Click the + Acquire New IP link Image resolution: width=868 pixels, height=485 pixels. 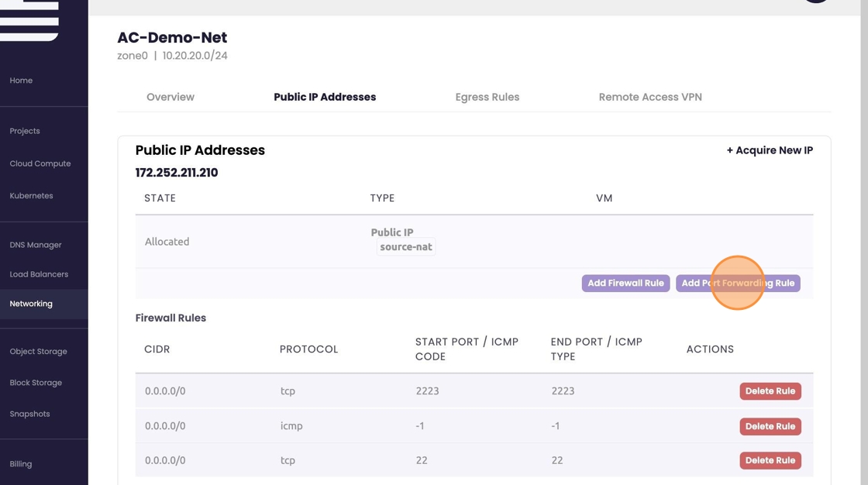[x=770, y=150]
